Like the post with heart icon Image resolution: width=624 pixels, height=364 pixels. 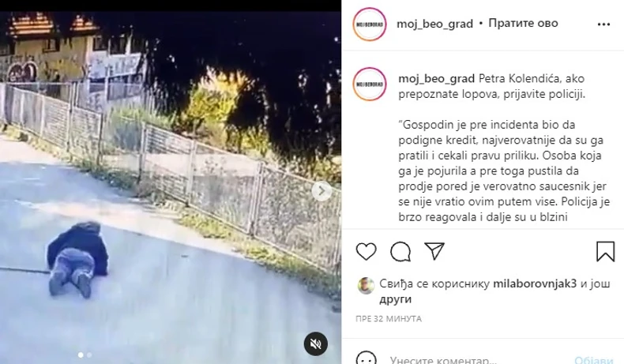point(367,251)
